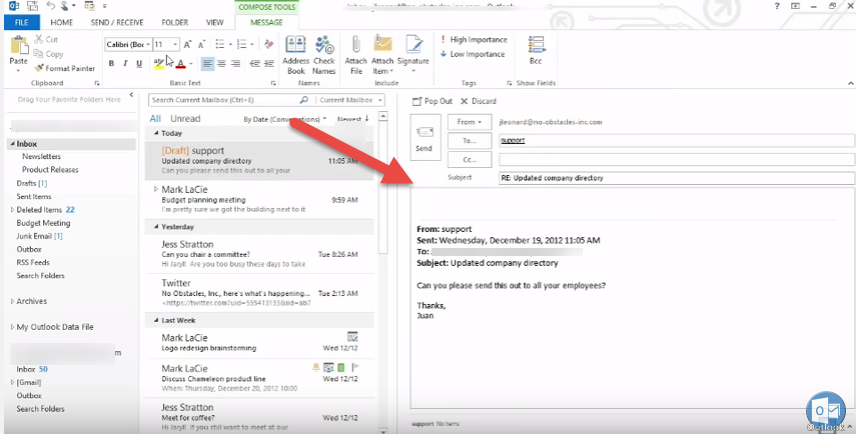
Task: Open the FILE tab
Action: pyautogui.click(x=22, y=22)
